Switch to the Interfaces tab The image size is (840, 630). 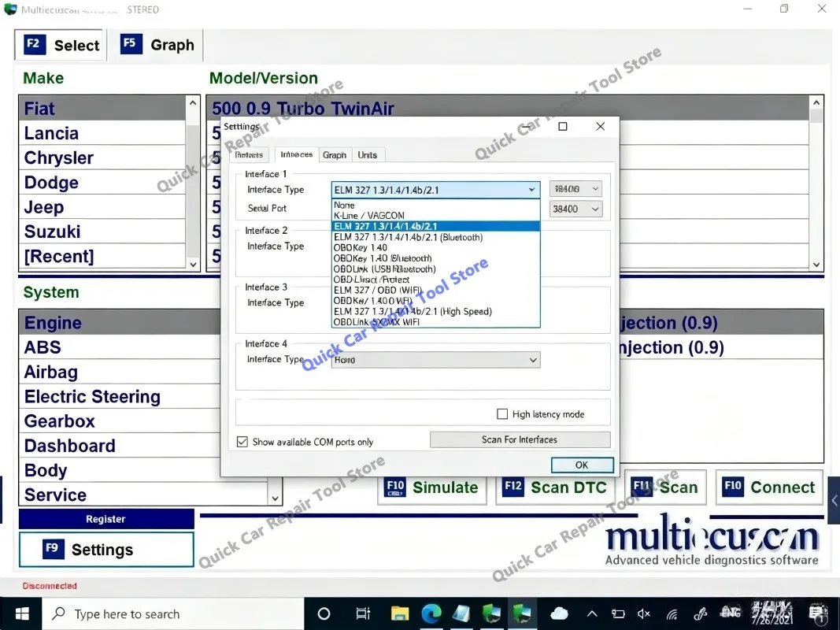[x=296, y=154]
